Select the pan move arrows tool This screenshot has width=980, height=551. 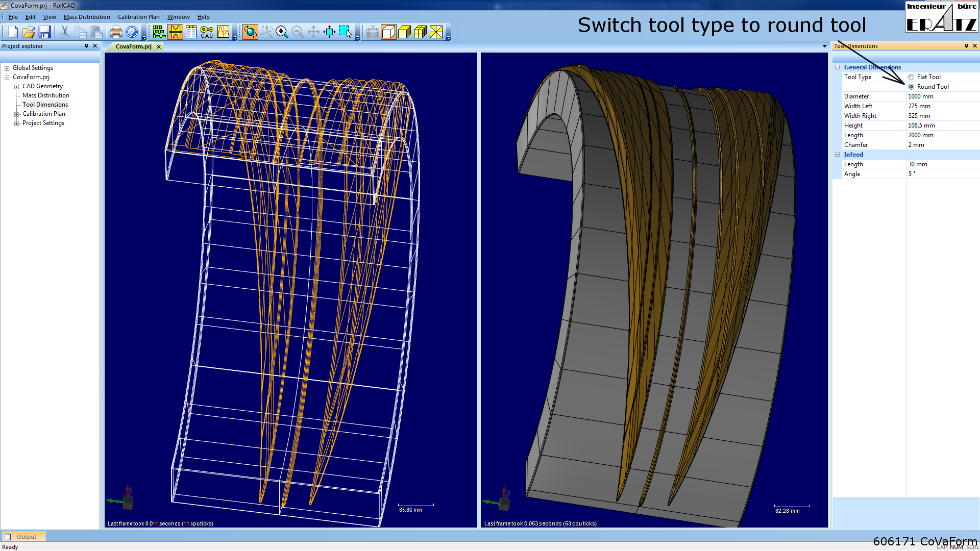pos(313,32)
